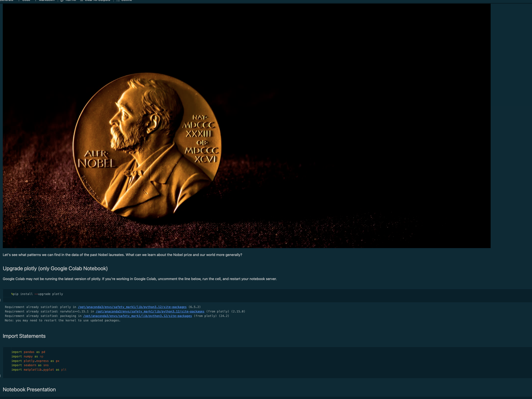Click the 'Note: you may need to restart' output line

pos(62,320)
